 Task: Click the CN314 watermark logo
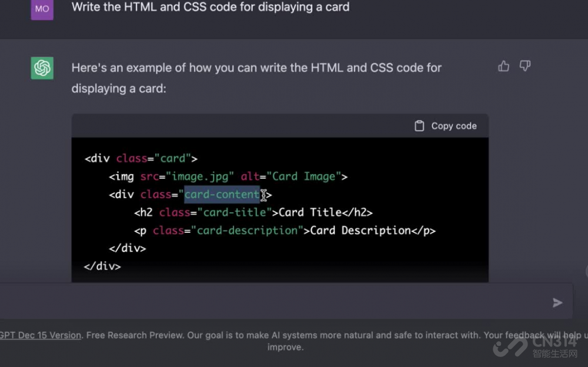click(x=535, y=346)
